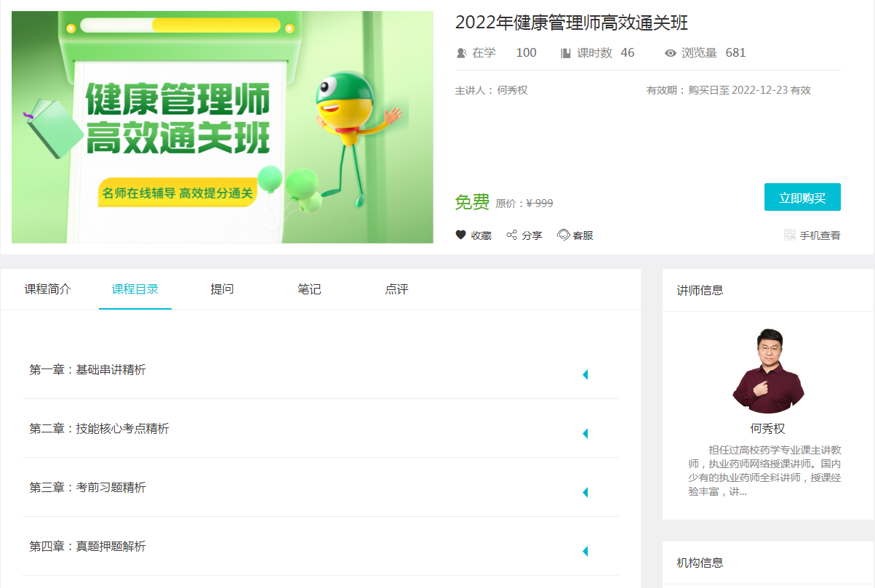Open the 点评 reviews tab
Image resolution: width=875 pixels, height=588 pixels.
(396, 289)
